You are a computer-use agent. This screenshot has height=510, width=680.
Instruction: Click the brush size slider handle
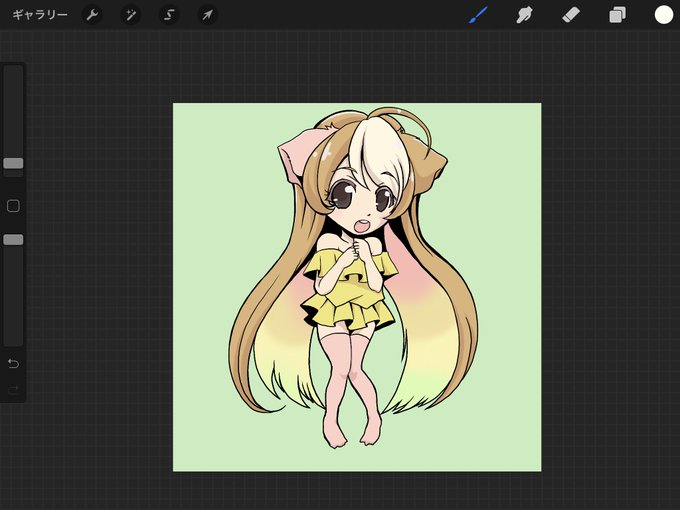[13, 163]
